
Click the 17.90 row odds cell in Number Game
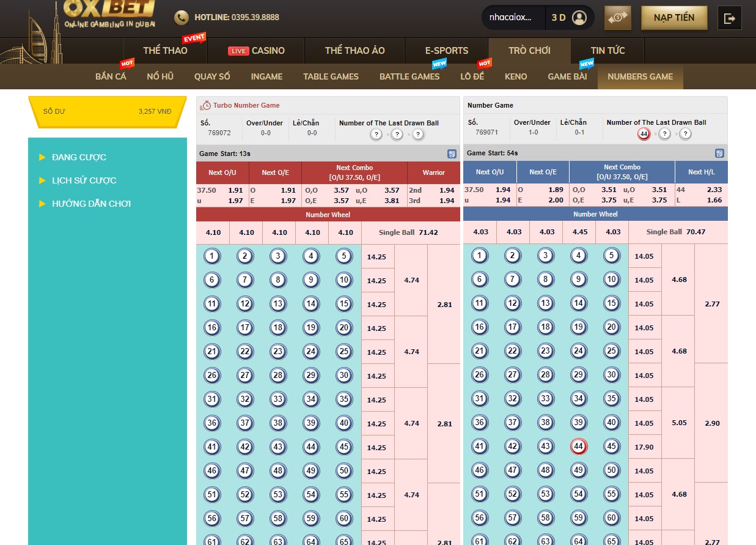[644, 447]
